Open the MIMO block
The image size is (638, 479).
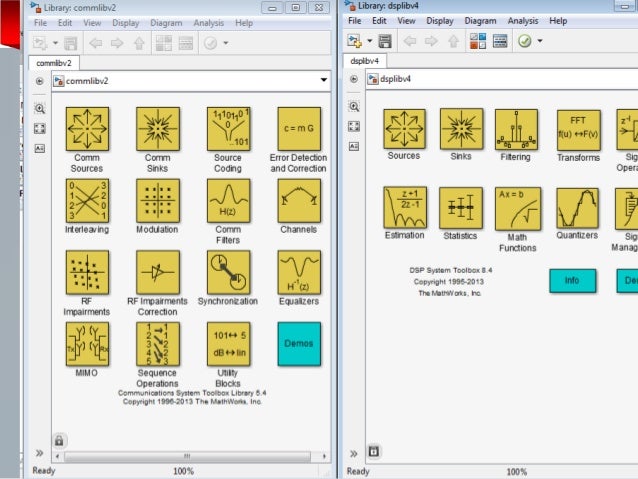(87, 344)
